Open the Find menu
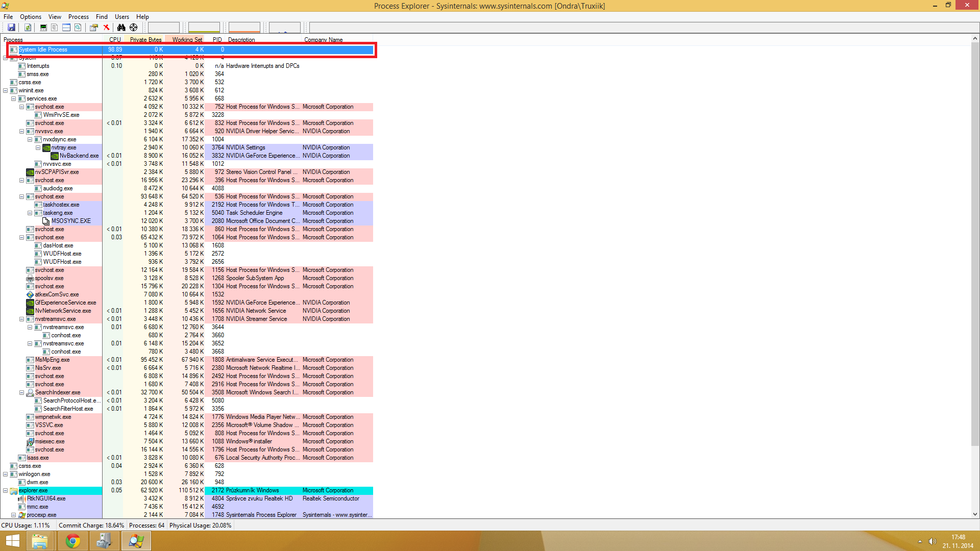The width and height of the screenshot is (980, 551). [102, 17]
